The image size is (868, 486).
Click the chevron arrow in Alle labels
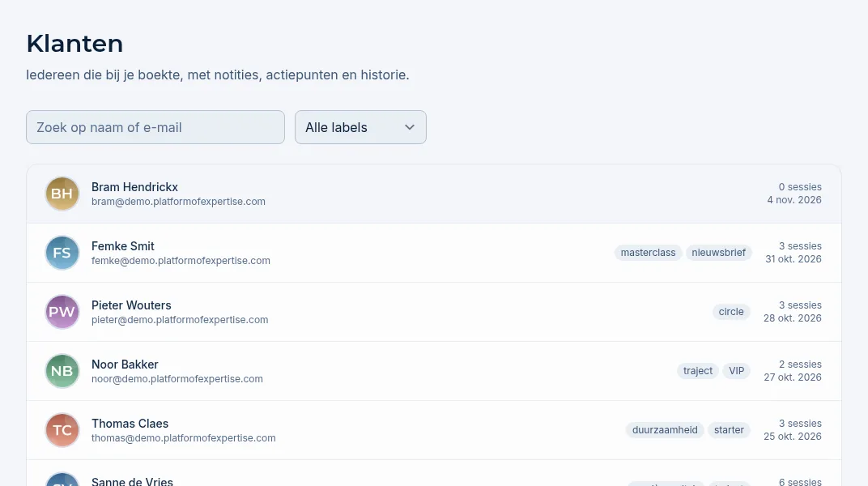click(x=410, y=127)
